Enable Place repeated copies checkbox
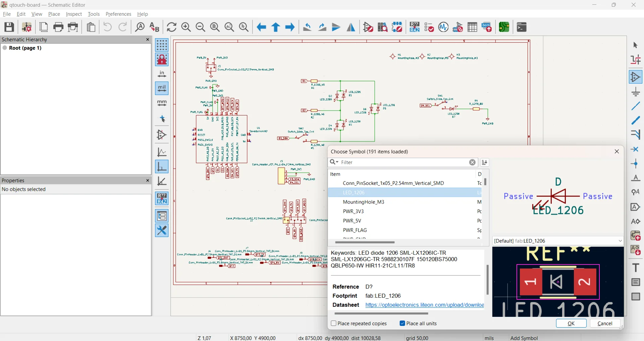Screen dimensions: 644x341 334,324
